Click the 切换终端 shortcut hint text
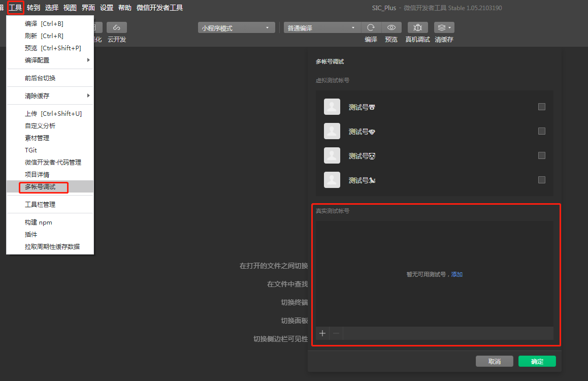588x381 pixels. (295, 302)
